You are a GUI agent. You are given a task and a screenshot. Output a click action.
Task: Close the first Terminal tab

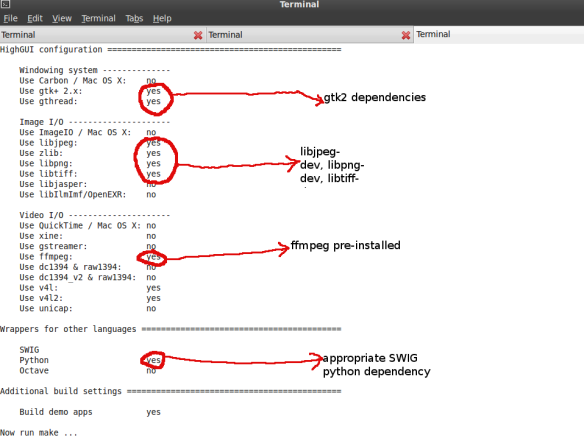pyautogui.click(x=198, y=35)
